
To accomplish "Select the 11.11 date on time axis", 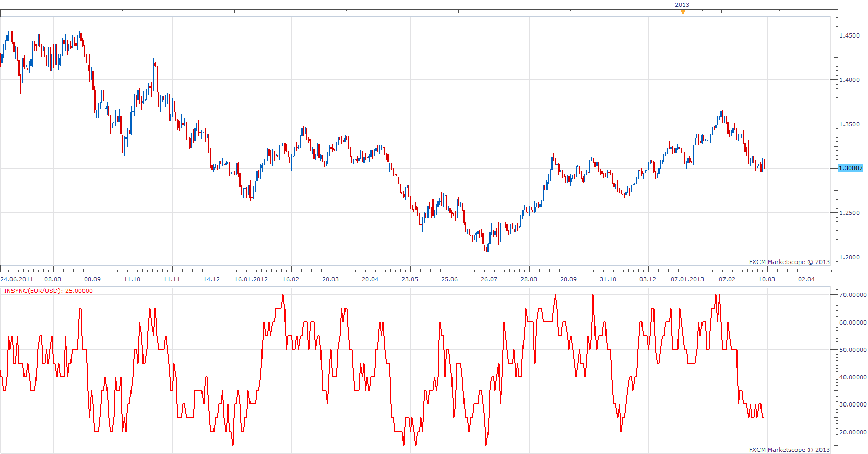I will click(x=172, y=279).
